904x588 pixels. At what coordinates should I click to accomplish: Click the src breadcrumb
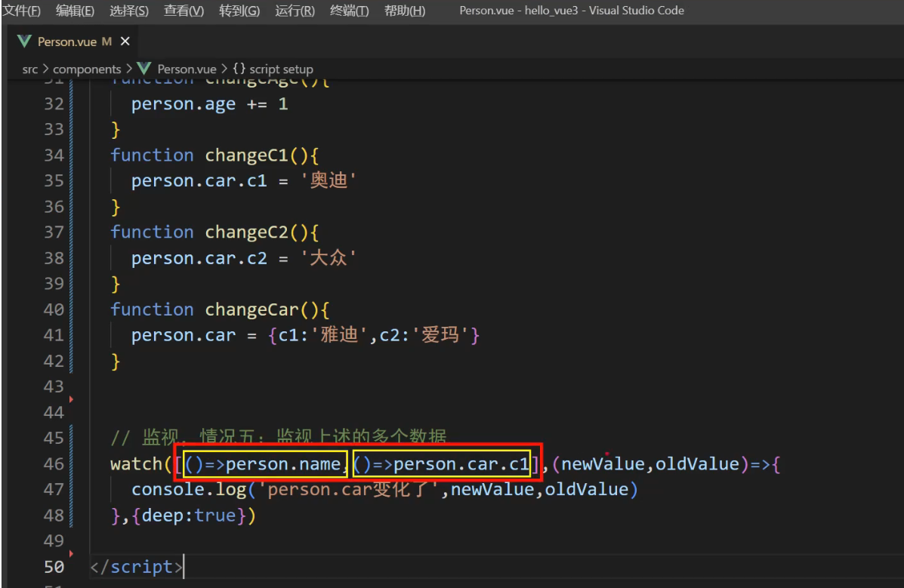tap(30, 69)
